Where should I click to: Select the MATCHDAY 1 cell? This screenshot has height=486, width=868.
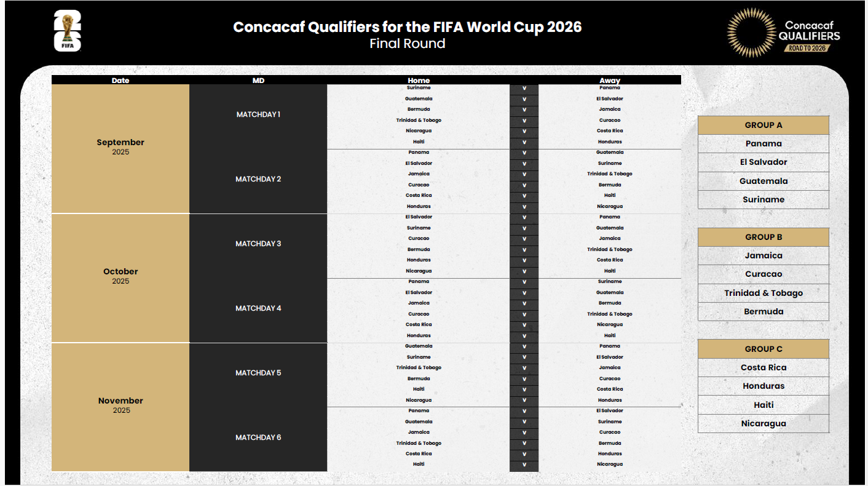tap(258, 114)
